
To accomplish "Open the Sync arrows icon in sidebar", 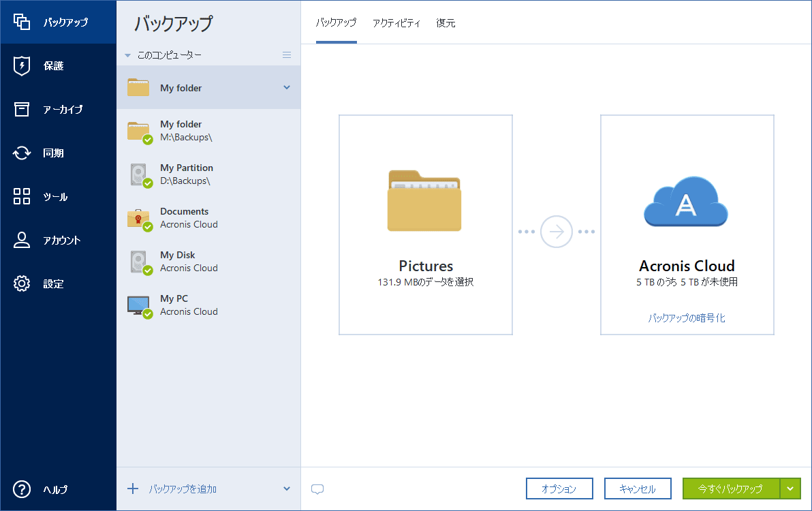I will tap(22, 153).
